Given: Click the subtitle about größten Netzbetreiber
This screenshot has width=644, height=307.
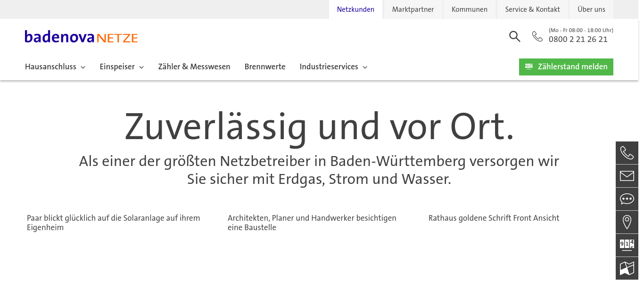Looking at the screenshot, I should coord(319,170).
